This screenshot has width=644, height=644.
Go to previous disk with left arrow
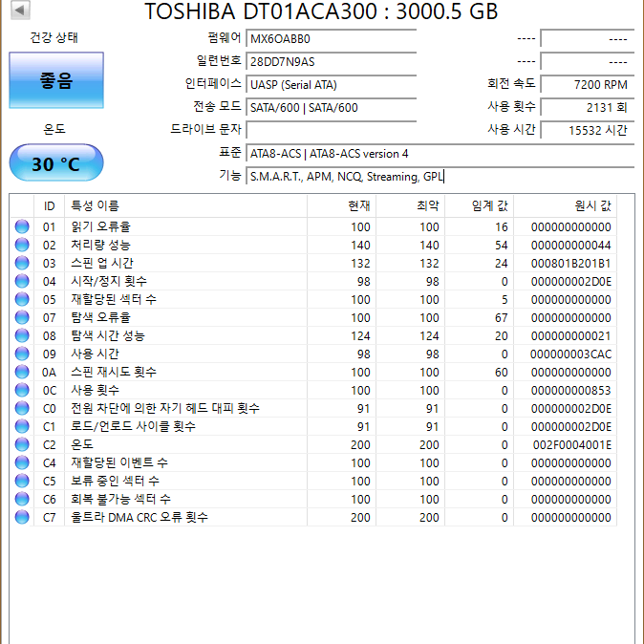tap(20, 10)
